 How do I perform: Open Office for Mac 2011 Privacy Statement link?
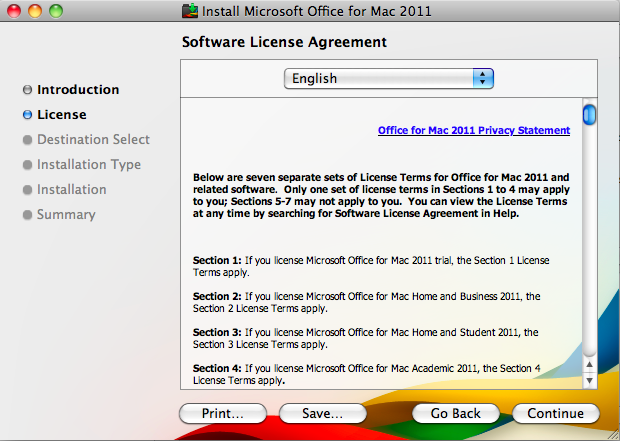click(x=474, y=130)
